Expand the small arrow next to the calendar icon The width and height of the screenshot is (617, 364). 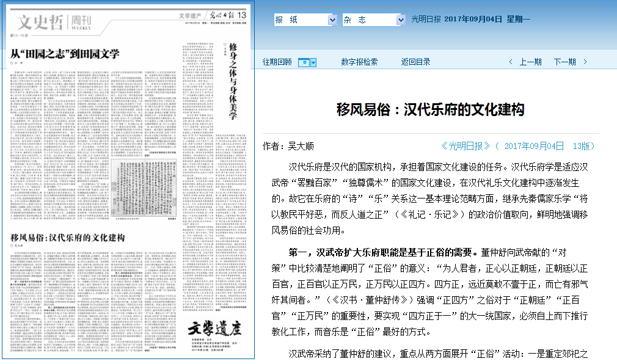(x=313, y=62)
